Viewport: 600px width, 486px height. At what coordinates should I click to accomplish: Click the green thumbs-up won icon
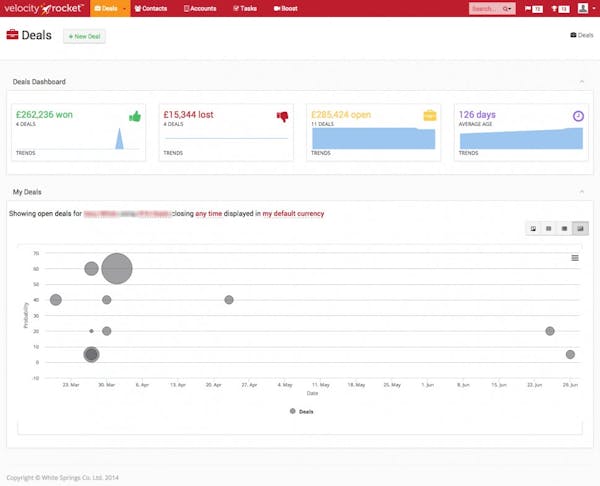[x=135, y=116]
